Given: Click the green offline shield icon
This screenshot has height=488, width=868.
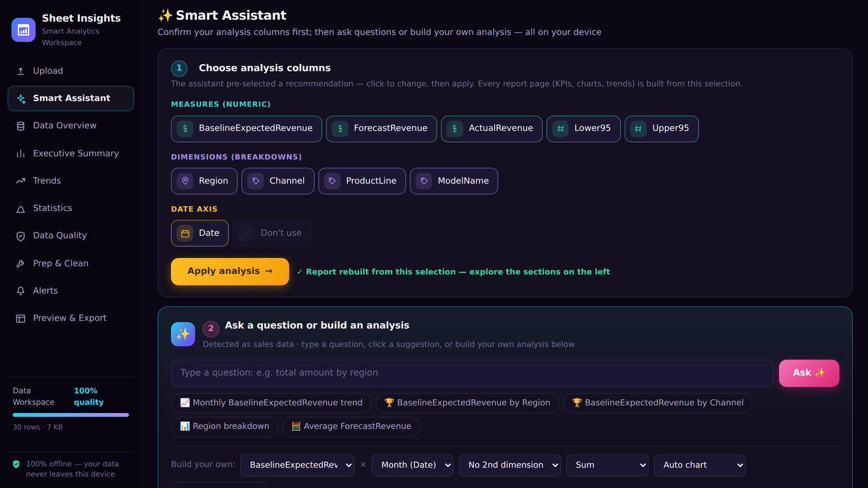Looking at the screenshot, I should (17, 464).
